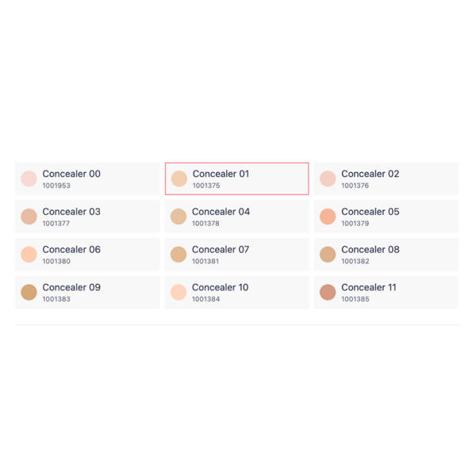This screenshot has height=476, width=476.
Task: Click the Concealer 04 color circle
Action: (178, 217)
